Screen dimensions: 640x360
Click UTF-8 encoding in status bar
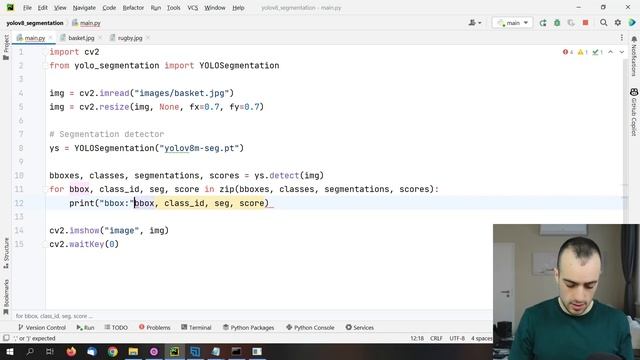point(457,338)
